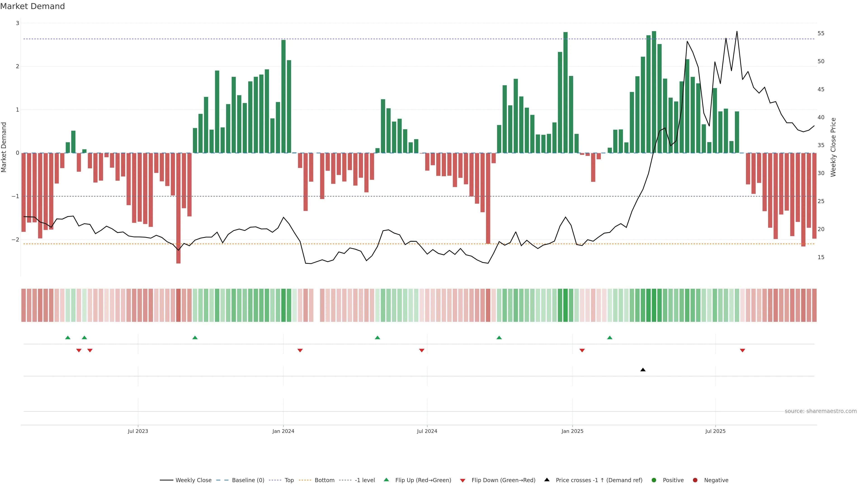
Task: Click darkest green heatmap cell near mid-2025
Action: 654,305
